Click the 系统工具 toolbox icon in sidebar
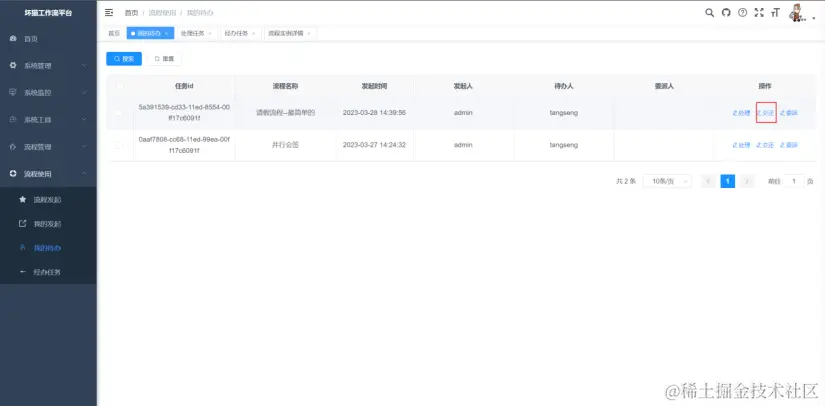Viewport: 825px width, 407px height. 13,120
